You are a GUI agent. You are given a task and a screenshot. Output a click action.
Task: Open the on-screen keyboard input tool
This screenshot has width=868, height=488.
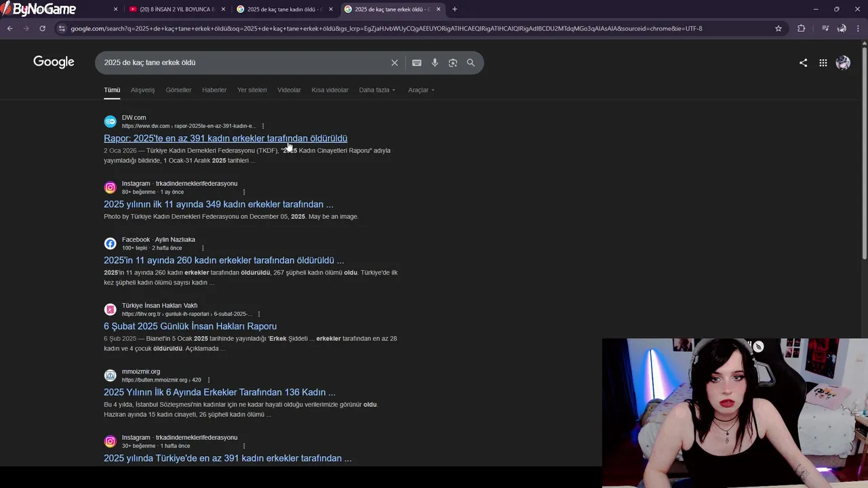416,62
